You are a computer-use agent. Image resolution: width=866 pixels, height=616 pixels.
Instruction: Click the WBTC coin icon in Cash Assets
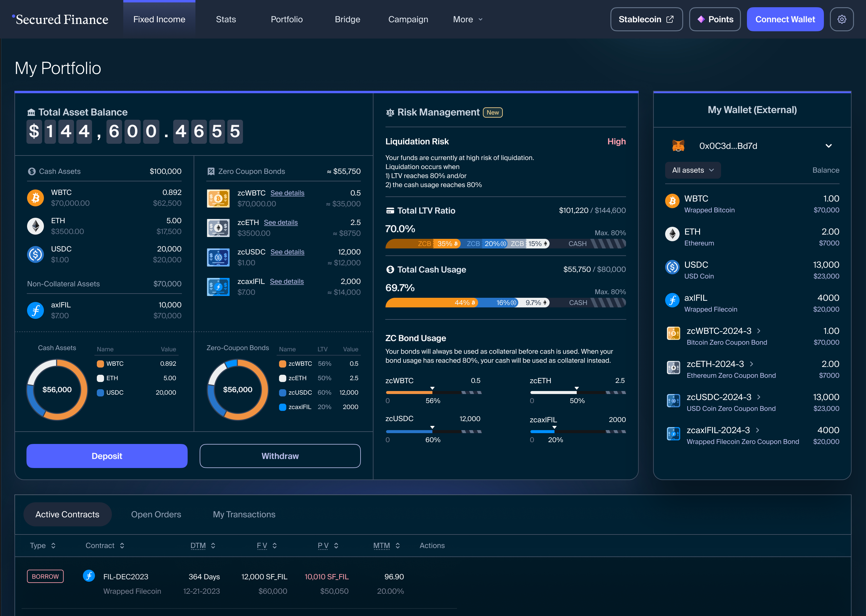pyautogui.click(x=36, y=198)
